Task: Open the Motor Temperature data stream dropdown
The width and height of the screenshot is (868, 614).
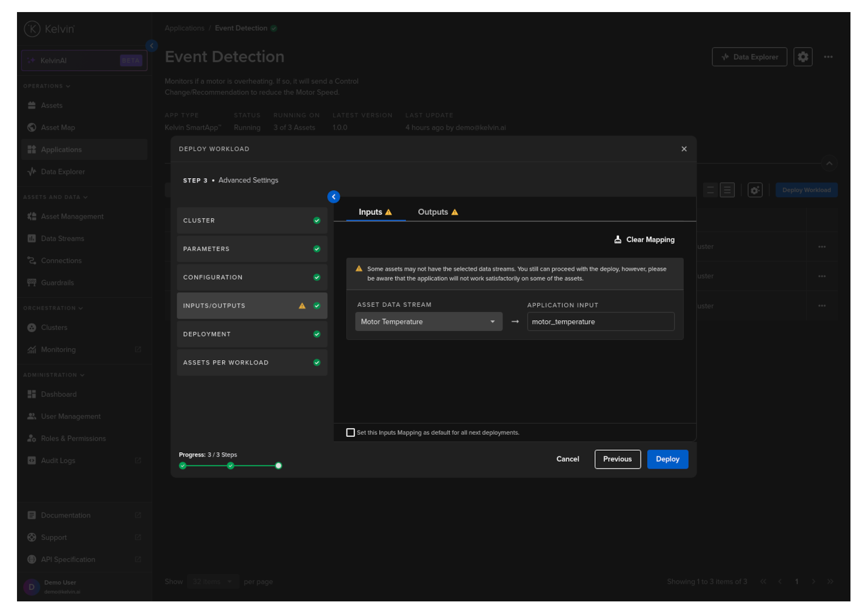Action: pyautogui.click(x=429, y=322)
